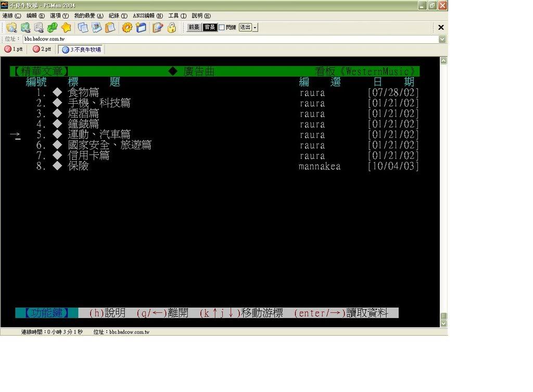Open favorites with the yellow star icon
The height and width of the screenshot is (392, 533).
pyautogui.click(x=66, y=28)
